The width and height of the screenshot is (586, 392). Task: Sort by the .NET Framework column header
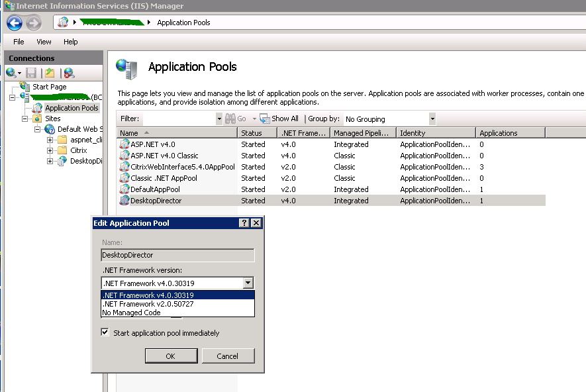click(304, 133)
